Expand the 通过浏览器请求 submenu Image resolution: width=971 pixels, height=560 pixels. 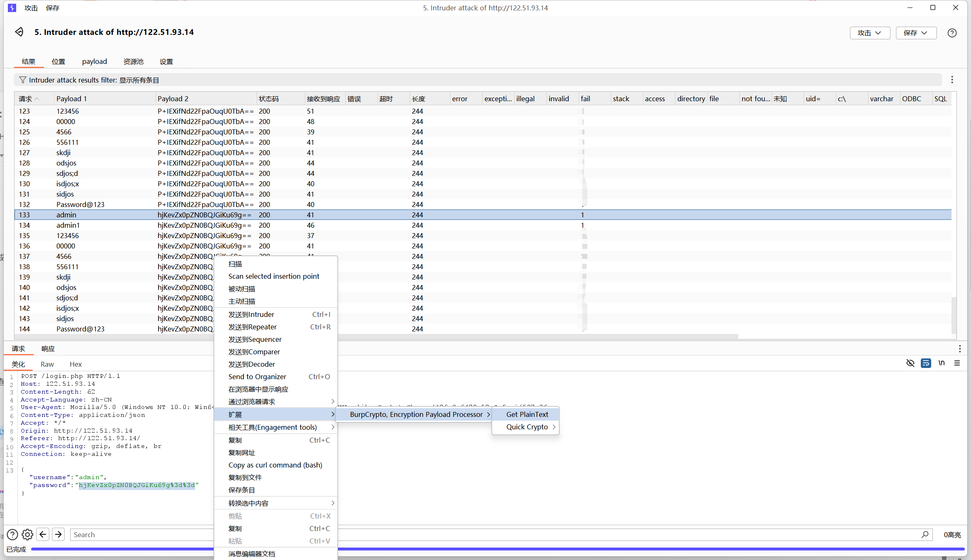[276, 401]
